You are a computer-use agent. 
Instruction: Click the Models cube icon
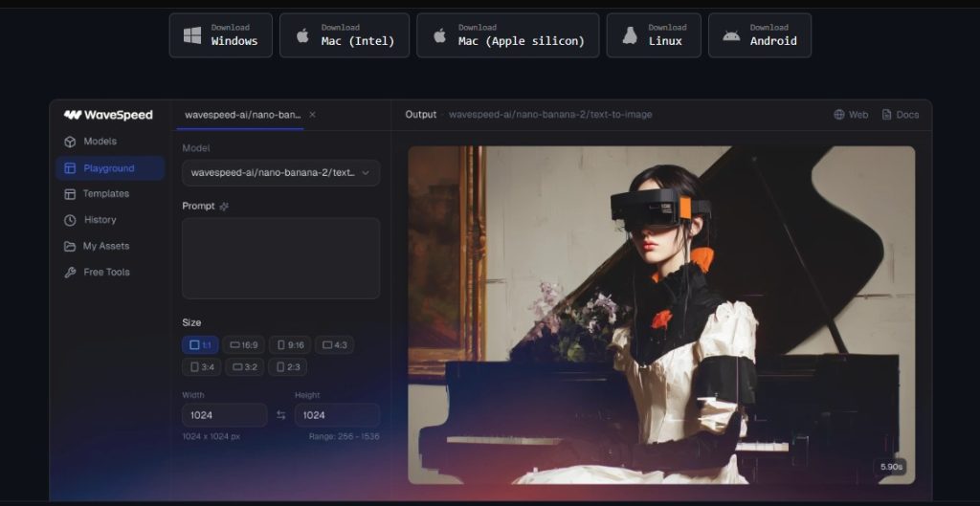click(70, 142)
